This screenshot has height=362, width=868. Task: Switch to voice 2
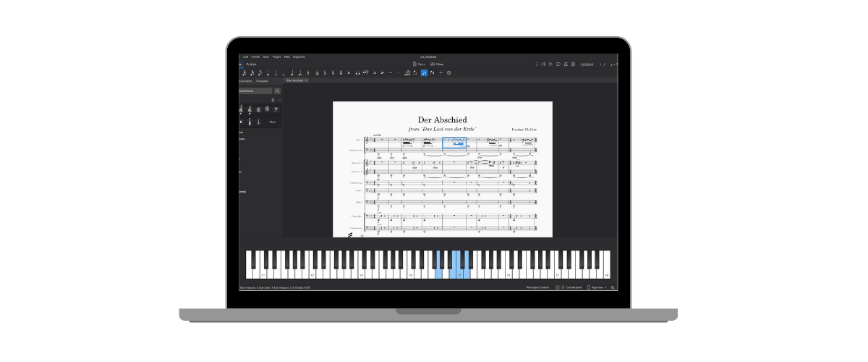tap(432, 72)
